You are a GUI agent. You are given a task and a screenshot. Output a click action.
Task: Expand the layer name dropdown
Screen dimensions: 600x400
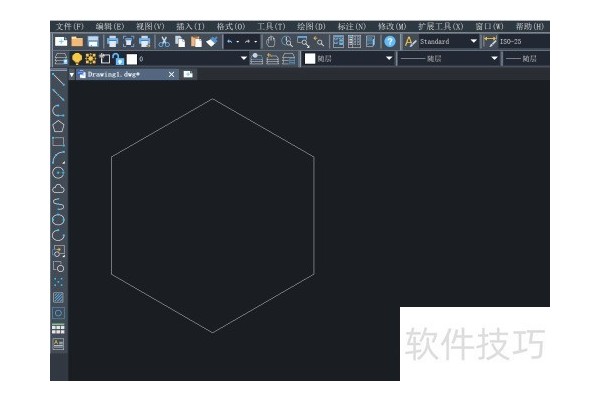click(244, 59)
